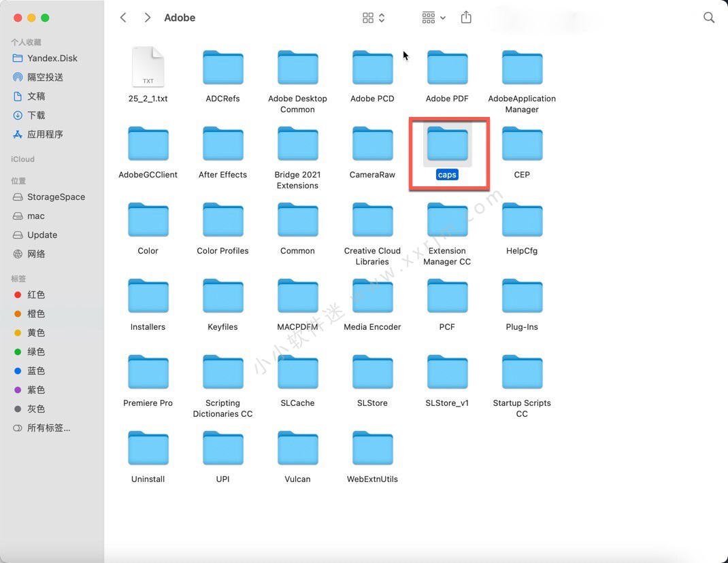Select the AdobeApplicationManager folder

point(522,67)
